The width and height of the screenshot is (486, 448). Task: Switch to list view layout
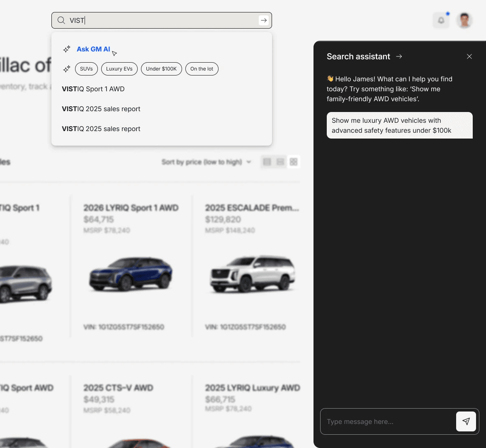click(267, 162)
